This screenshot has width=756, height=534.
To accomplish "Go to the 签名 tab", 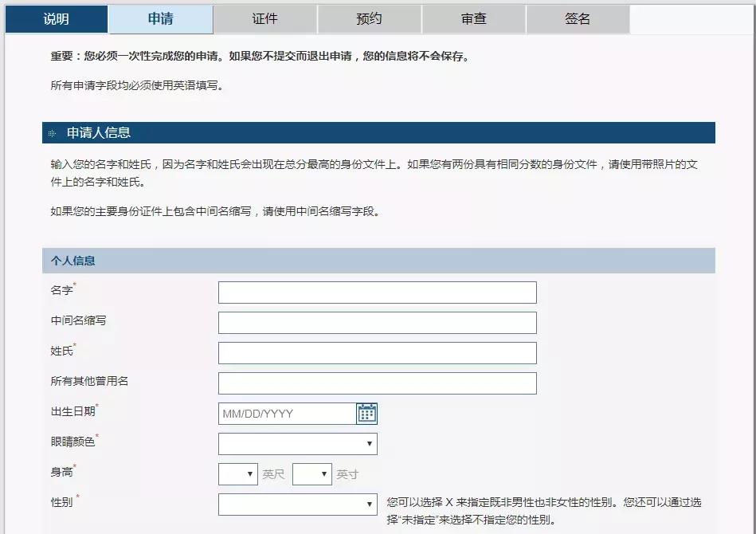I will tap(577, 16).
